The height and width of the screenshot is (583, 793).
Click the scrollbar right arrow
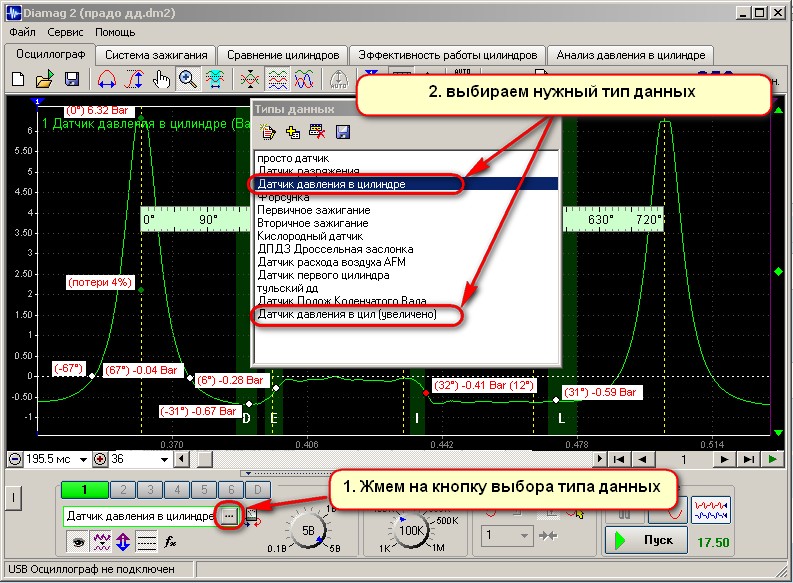pos(599,460)
